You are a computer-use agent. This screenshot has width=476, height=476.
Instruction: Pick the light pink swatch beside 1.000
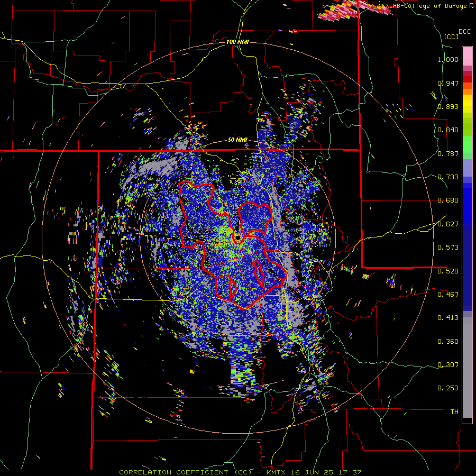pos(467,56)
